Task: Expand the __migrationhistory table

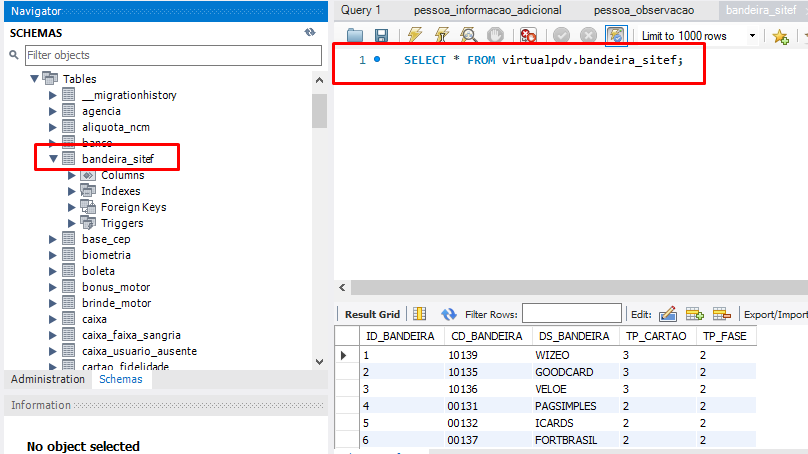Action: point(53,95)
